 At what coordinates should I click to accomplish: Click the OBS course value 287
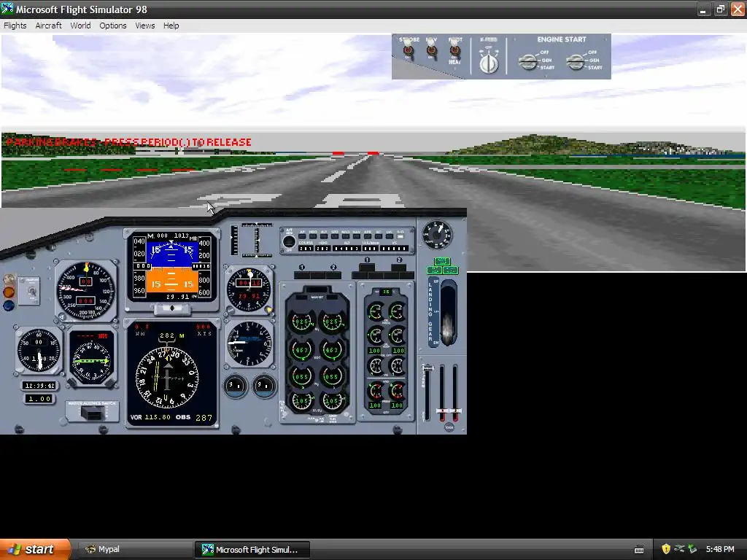(204, 418)
